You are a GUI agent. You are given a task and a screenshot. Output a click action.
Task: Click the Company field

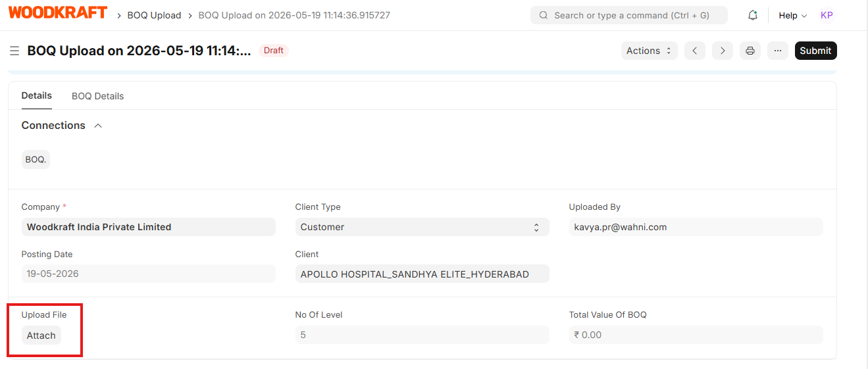coord(149,227)
